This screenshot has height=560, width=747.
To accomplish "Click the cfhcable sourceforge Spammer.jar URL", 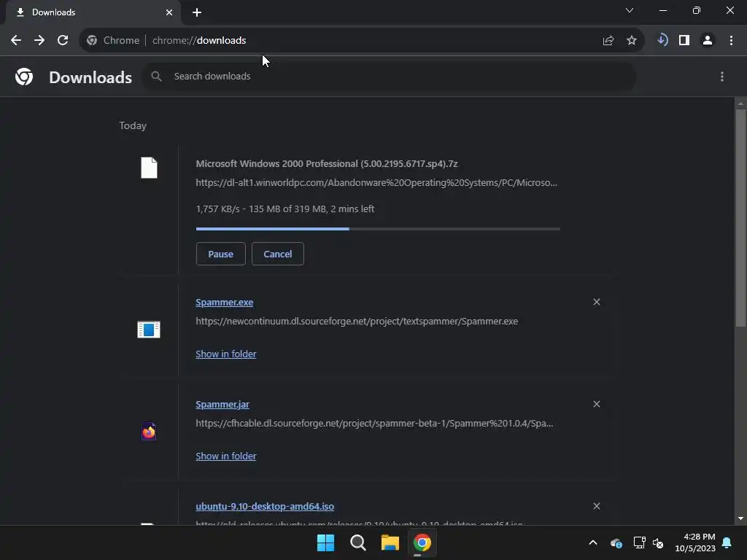I will [374, 424].
